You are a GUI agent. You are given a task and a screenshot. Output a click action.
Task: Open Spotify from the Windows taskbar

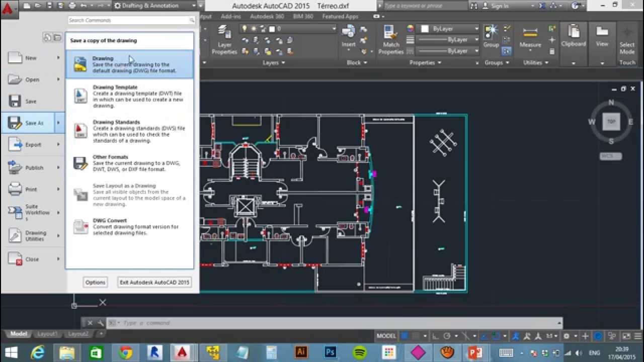click(x=360, y=352)
